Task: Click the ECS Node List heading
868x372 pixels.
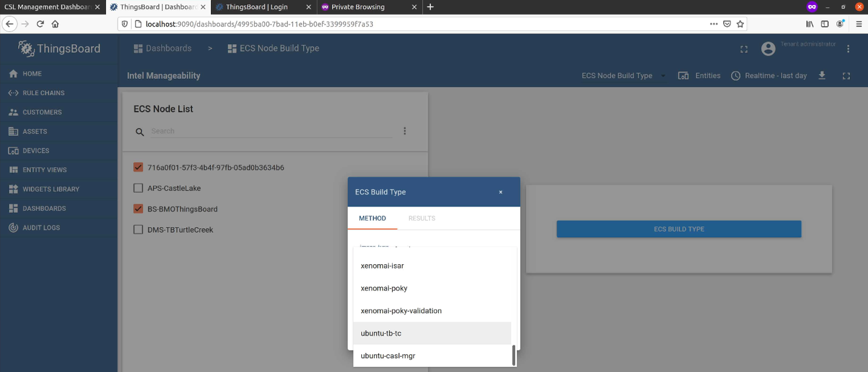Action: click(164, 109)
